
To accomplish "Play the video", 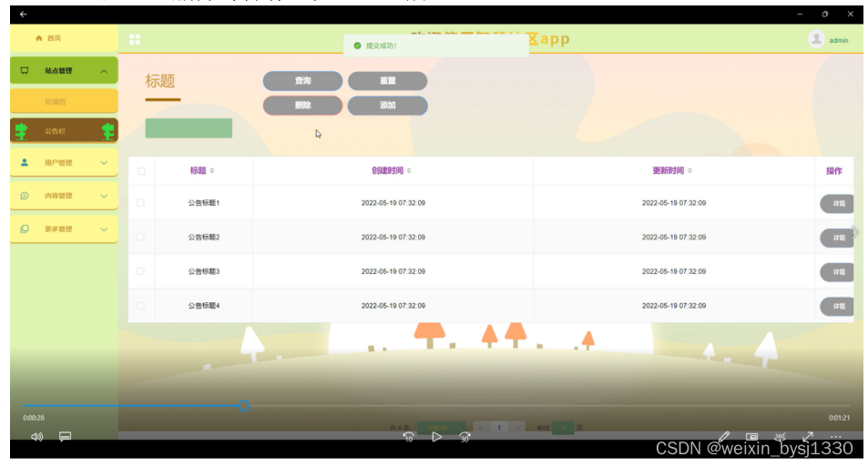I will [437, 437].
